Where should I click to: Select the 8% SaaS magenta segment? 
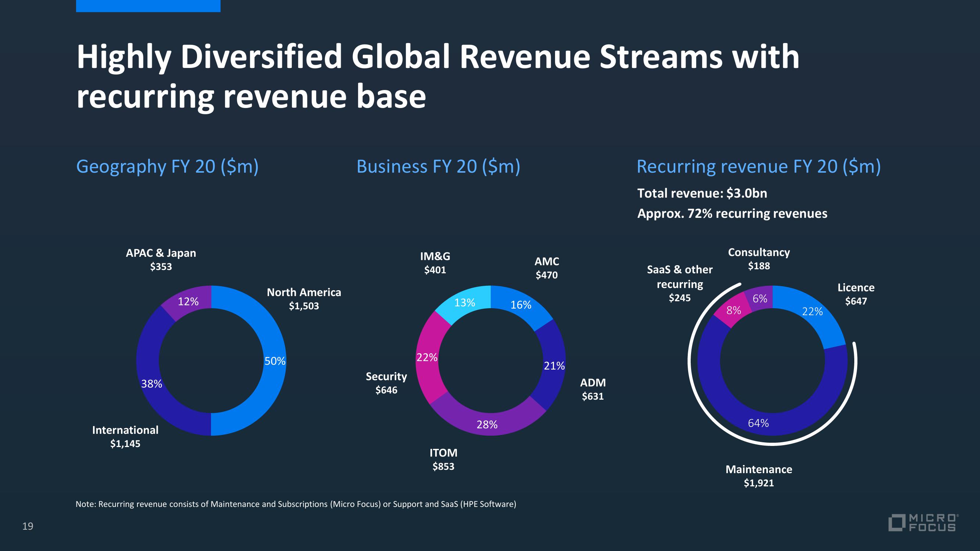(x=733, y=310)
